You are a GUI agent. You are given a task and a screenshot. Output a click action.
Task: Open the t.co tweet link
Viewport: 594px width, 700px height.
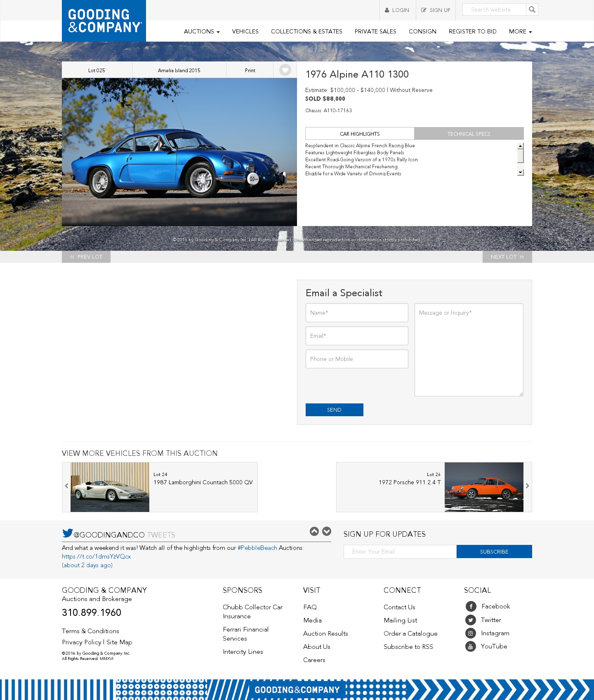coord(96,556)
